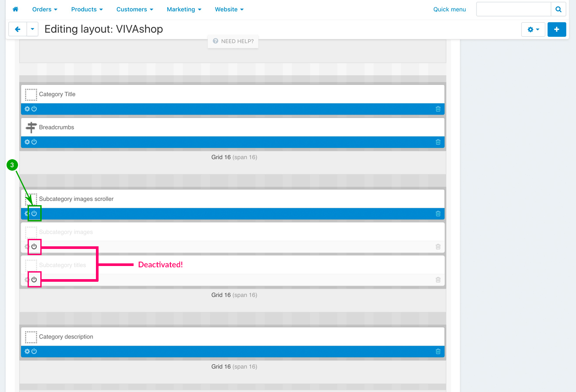Click the search magnifier button
This screenshot has height=392, width=576.
coord(558,9)
